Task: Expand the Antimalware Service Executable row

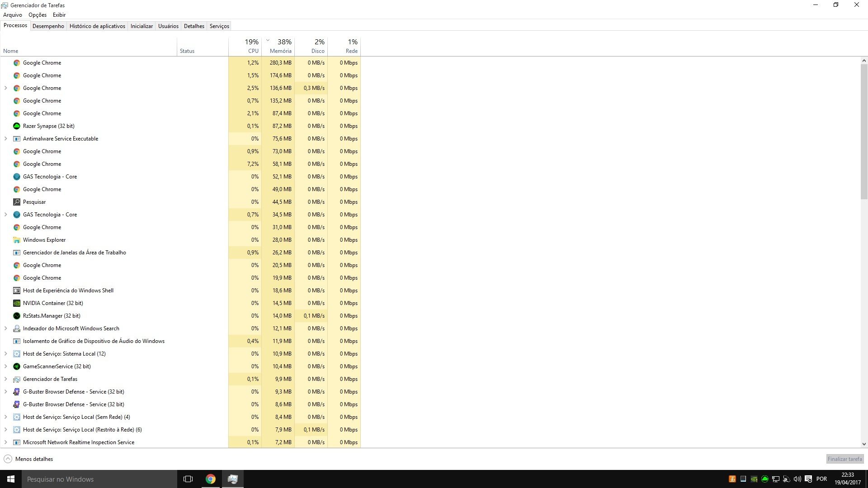Action: [5, 139]
